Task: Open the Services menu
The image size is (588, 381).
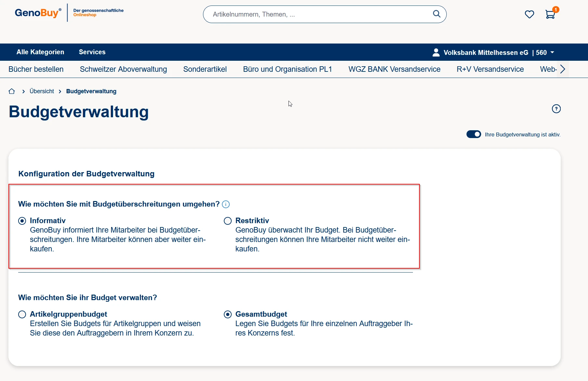Action: pos(92,52)
